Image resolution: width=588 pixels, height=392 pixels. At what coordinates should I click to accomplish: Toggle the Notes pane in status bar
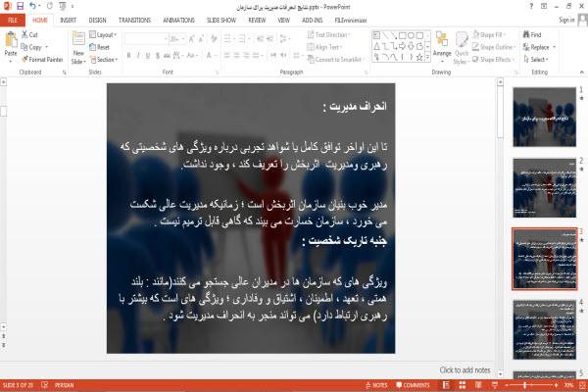(x=377, y=385)
